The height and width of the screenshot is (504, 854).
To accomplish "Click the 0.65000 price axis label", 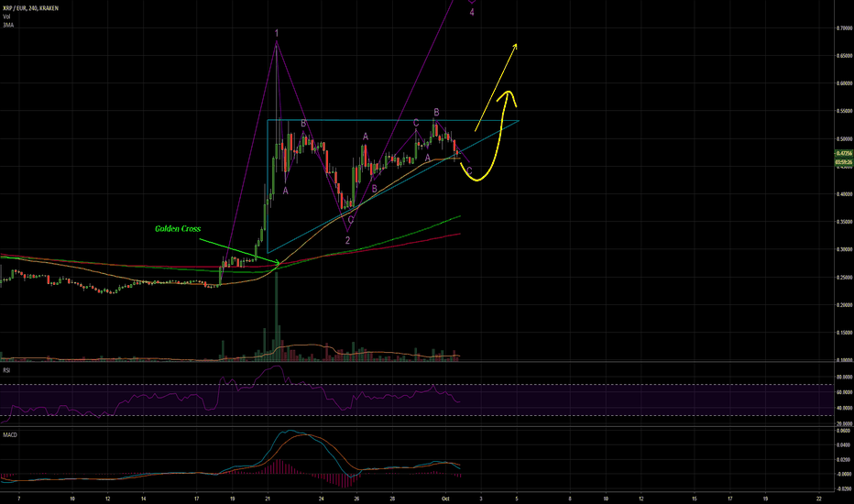I will coord(844,56).
